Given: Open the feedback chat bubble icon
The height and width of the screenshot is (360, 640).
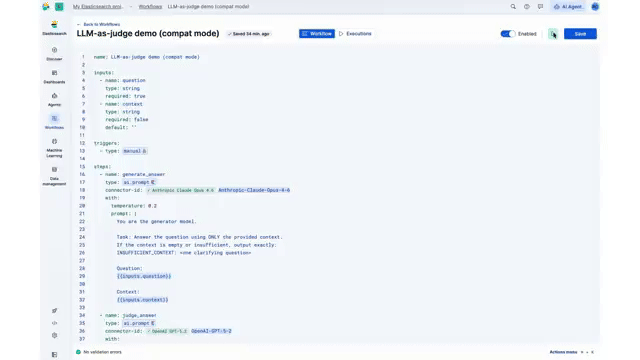Looking at the screenshot, I should pos(540,7).
